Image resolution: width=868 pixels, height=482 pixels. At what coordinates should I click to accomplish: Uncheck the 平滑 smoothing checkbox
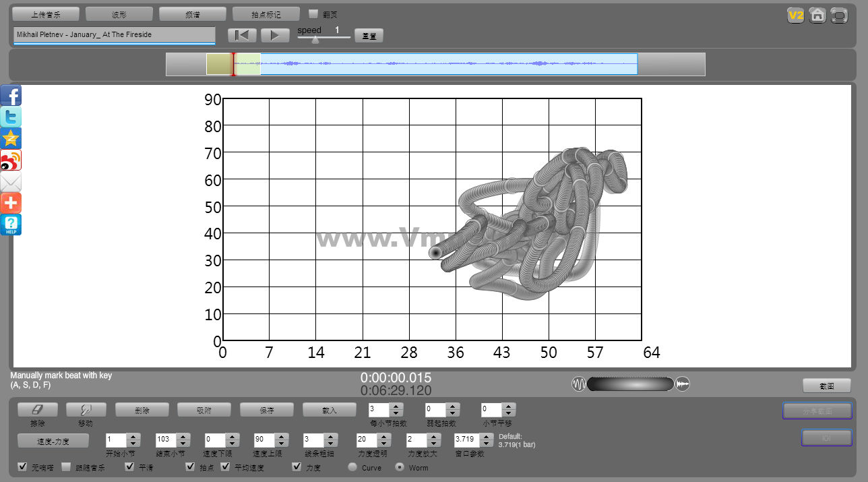pyautogui.click(x=130, y=466)
